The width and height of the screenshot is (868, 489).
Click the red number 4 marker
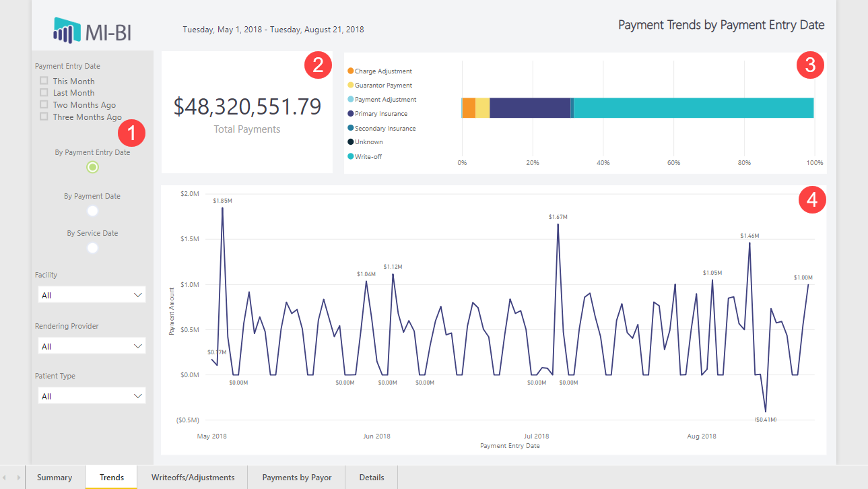click(811, 200)
